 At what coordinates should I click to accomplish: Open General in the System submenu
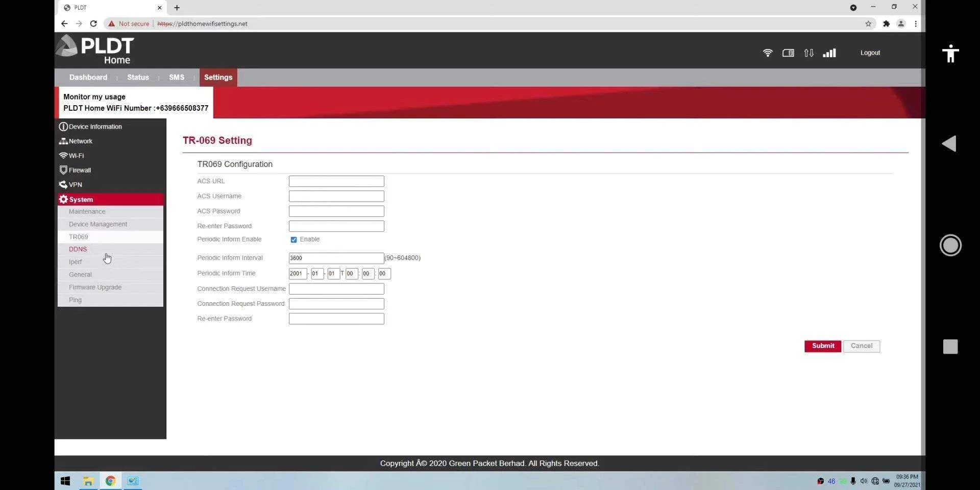coord(110,275)
